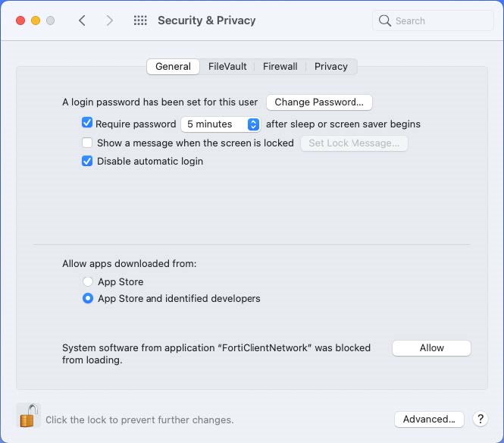The width and height of the screenshot is (504, 443).
Task: Click into the Search field
Action: (440, 20)
